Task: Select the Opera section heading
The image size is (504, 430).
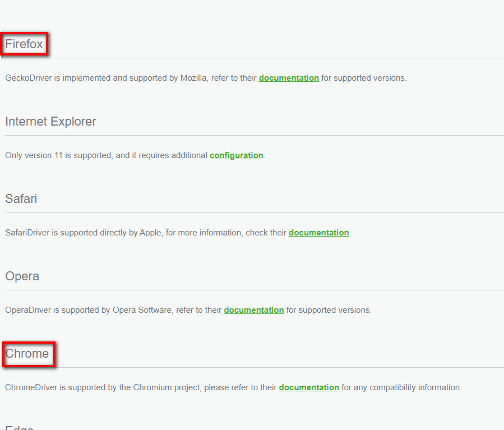Action: (x=22, y=276)
